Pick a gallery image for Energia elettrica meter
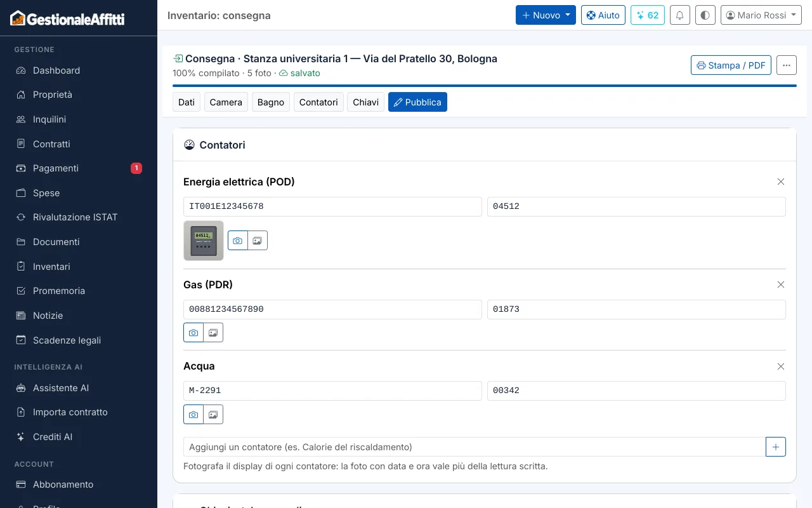This screenshot has width=812, height=508. pyautogui.click(x=258, y=241)
